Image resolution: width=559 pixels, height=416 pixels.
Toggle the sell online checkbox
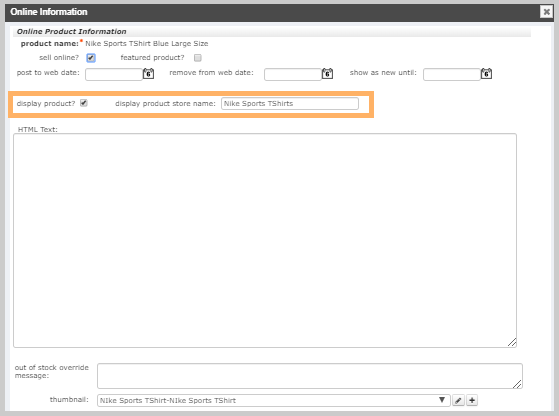click(91, 58)
